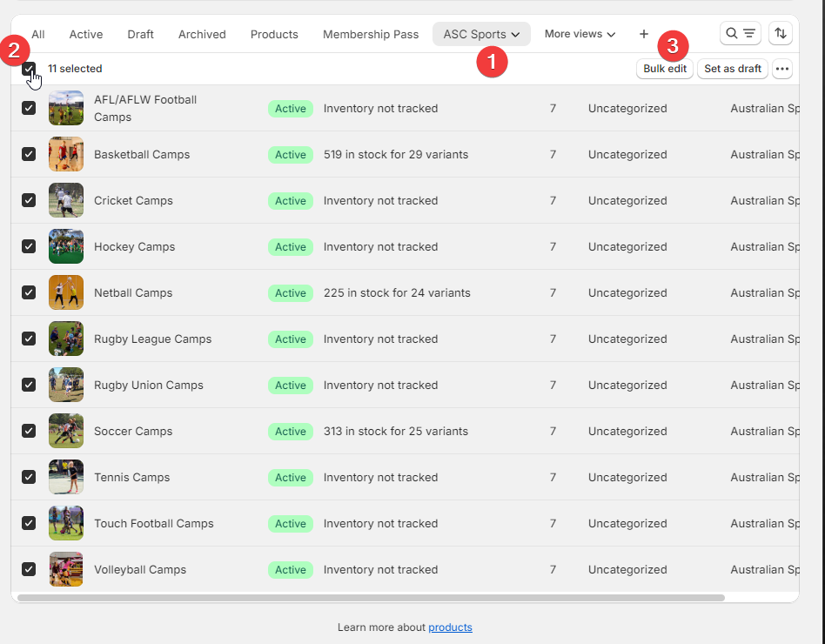The width and height of the screenshot is (825, 644).
Task: Click the Hockey Camps product name
Action: coord(134,247)
